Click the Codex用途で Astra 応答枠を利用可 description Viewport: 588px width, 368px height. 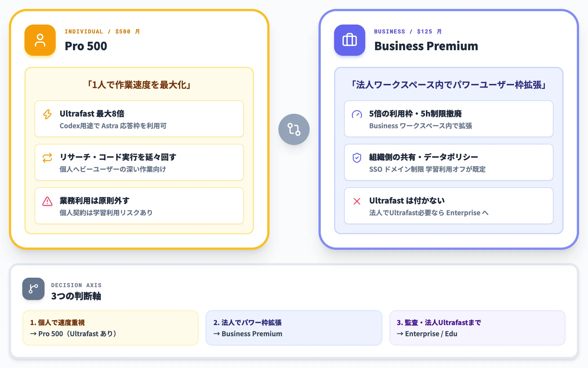tap(113, 126)
